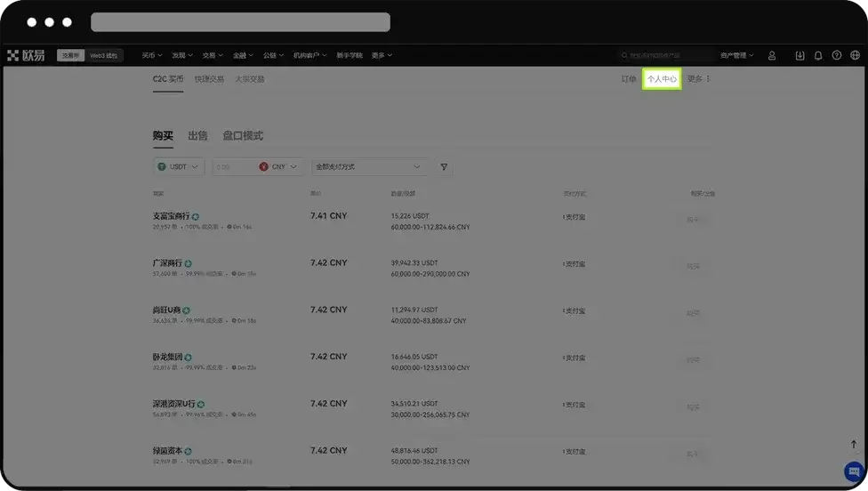Click the help question mark icon
The height and width of the screenshot is (491, 868).
point(837,55)
